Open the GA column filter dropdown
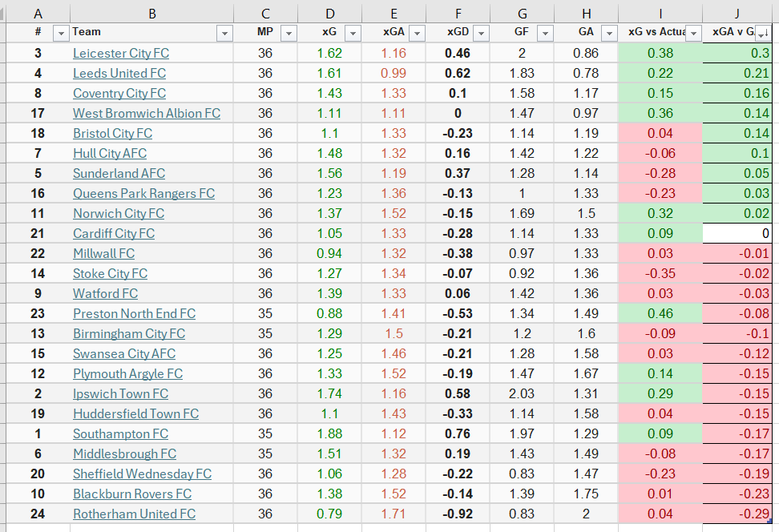This screenshot has width=779, height=532. pos(609,34)
